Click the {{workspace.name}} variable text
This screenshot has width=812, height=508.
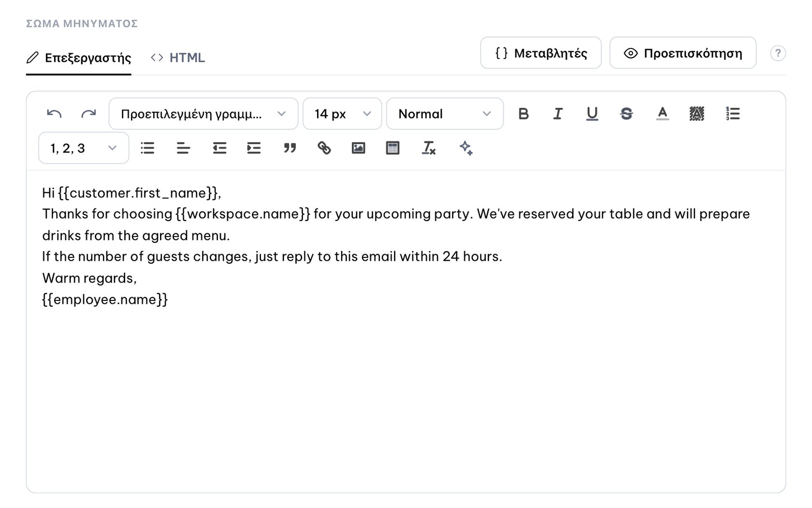[243, 214]
